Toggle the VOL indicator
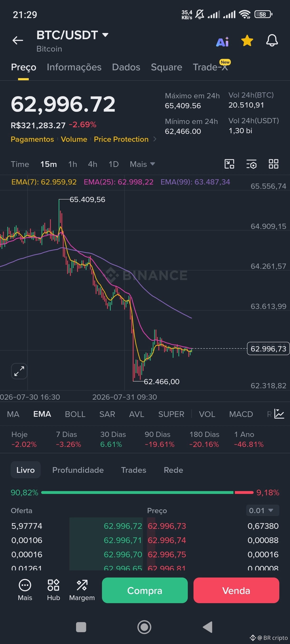290x644 pixels. point(207,414)
